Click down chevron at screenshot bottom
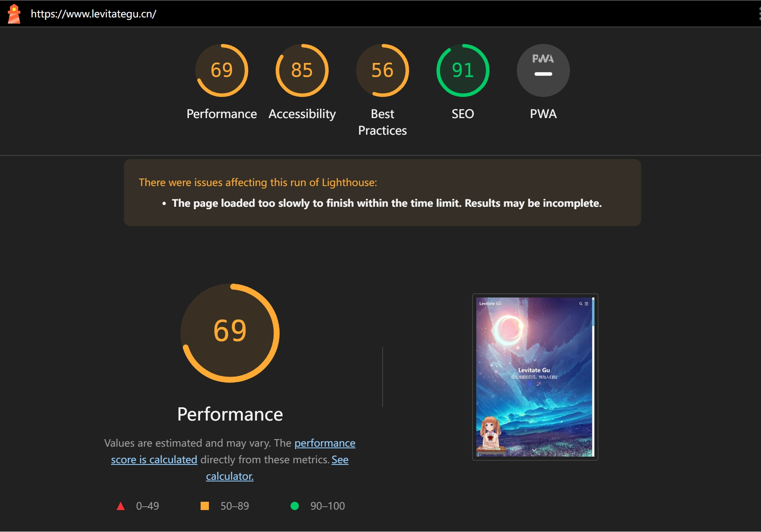Image resolution: width=761 pixels, height=532 pixels. (534, 450)
